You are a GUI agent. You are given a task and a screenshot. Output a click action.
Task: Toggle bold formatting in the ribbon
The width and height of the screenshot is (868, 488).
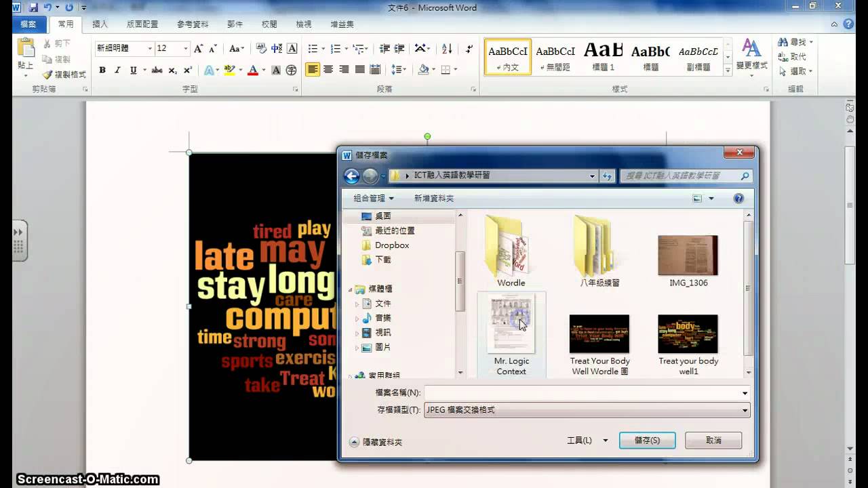102,70
